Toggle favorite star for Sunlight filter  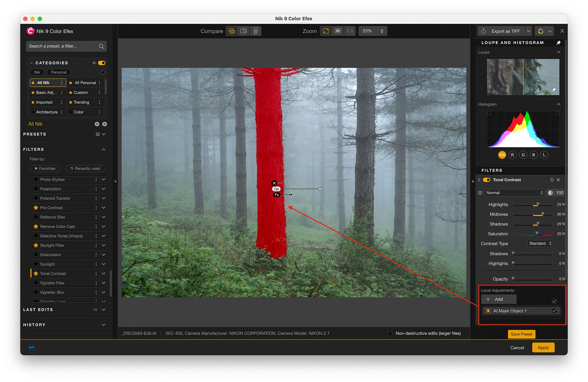36,264
